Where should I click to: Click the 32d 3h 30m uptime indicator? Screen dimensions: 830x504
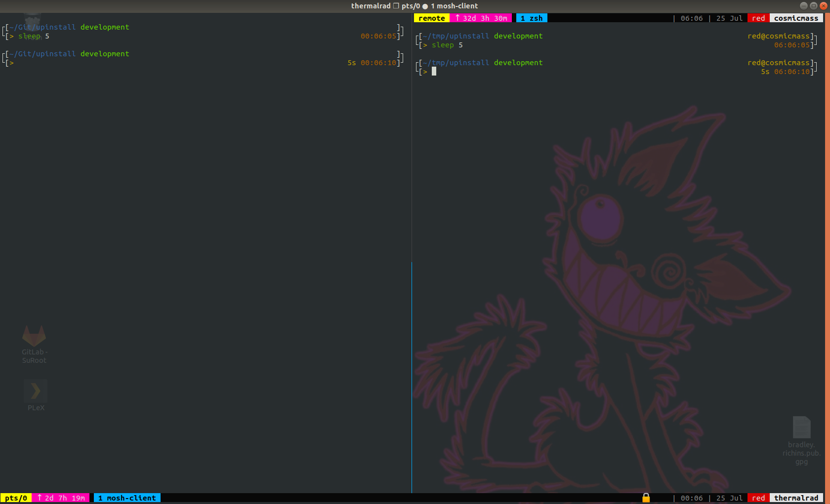pos(481,18)
